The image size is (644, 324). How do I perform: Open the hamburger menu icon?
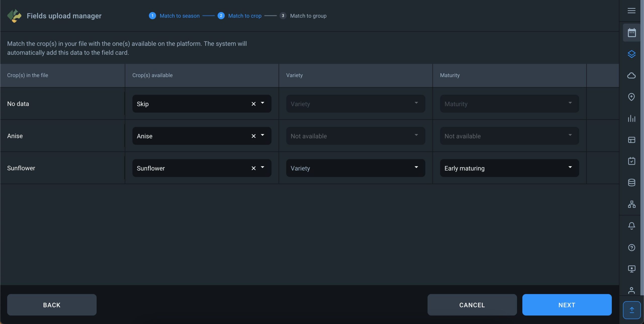(x=631, y=11)
